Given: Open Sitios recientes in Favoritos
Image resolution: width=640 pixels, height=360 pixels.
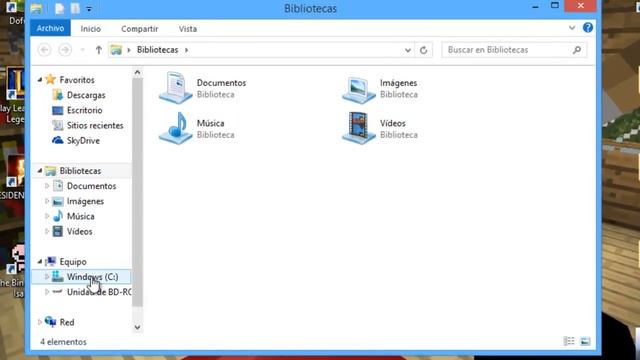Looking at the screenshot, I should 95,125.
